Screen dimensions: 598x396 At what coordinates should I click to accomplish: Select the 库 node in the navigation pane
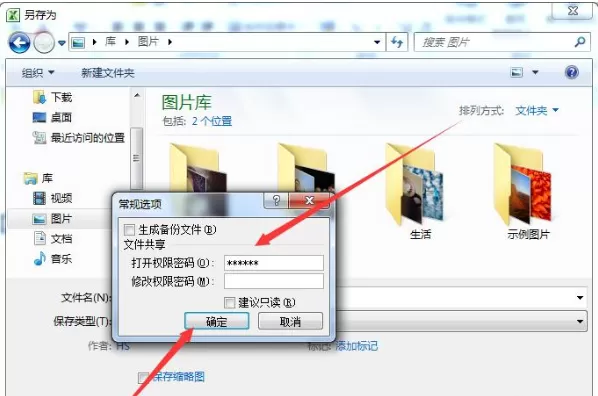[38, 178]
